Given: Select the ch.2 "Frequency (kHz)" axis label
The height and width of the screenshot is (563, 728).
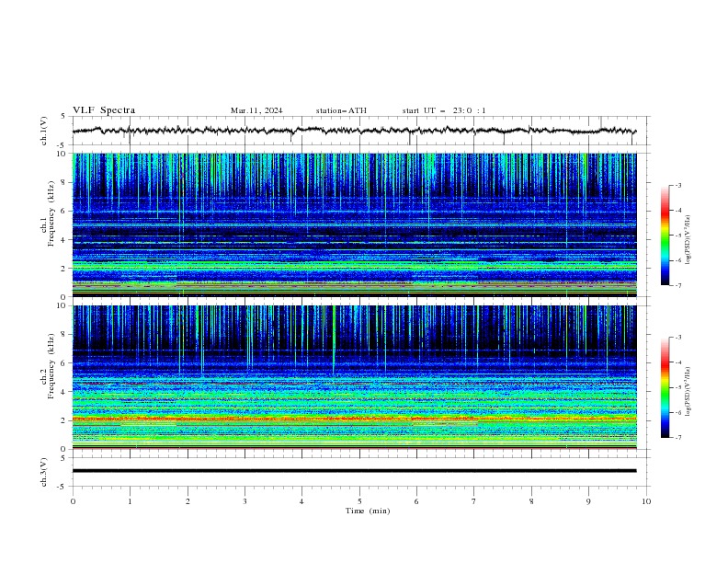Looking at the screenshot, I should 51,366.
